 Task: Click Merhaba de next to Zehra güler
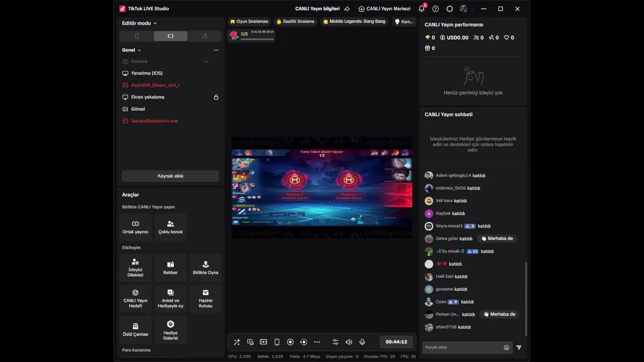tap(497, 238)
